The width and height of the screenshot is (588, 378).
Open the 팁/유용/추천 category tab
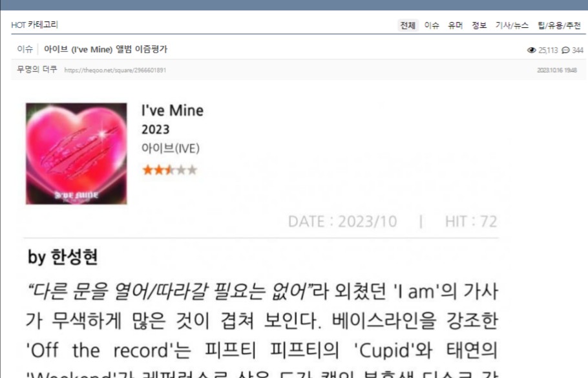coord(559,25)
